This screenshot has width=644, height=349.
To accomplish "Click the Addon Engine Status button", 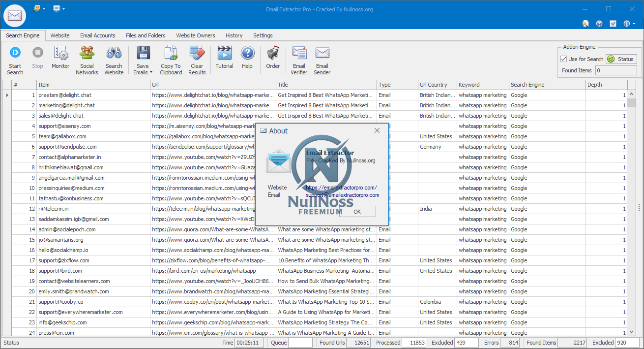I will coord(621,59).
